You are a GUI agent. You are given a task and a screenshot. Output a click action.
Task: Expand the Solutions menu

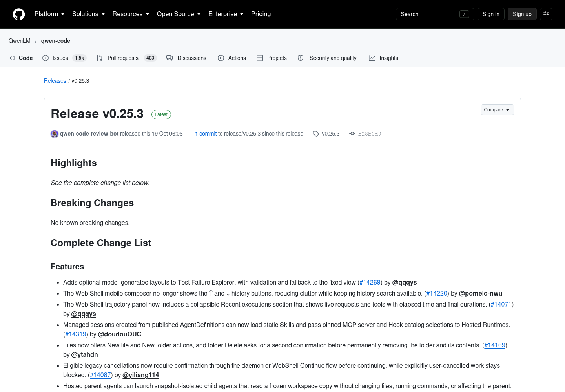(88, 14)
